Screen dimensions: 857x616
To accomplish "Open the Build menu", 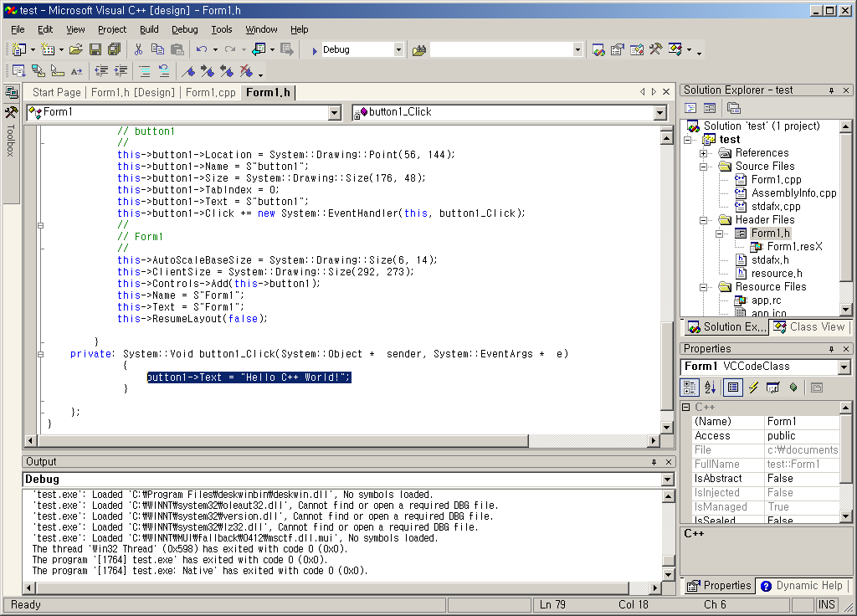I will (149, 29).
